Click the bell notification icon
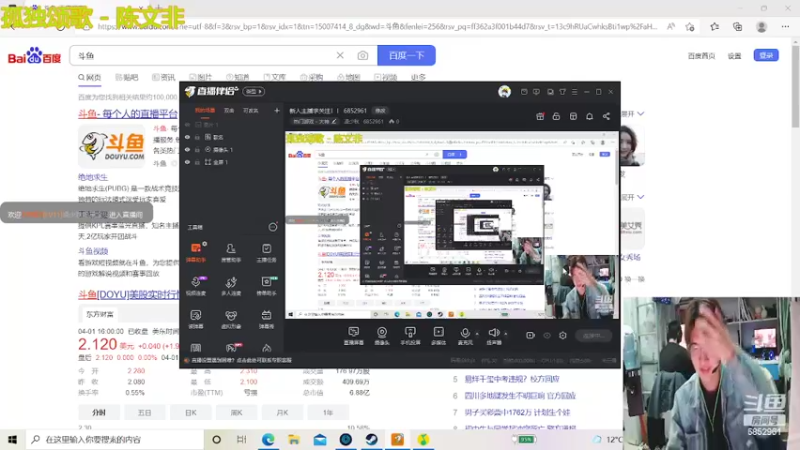The image size is (800, 450). (589, 116)
